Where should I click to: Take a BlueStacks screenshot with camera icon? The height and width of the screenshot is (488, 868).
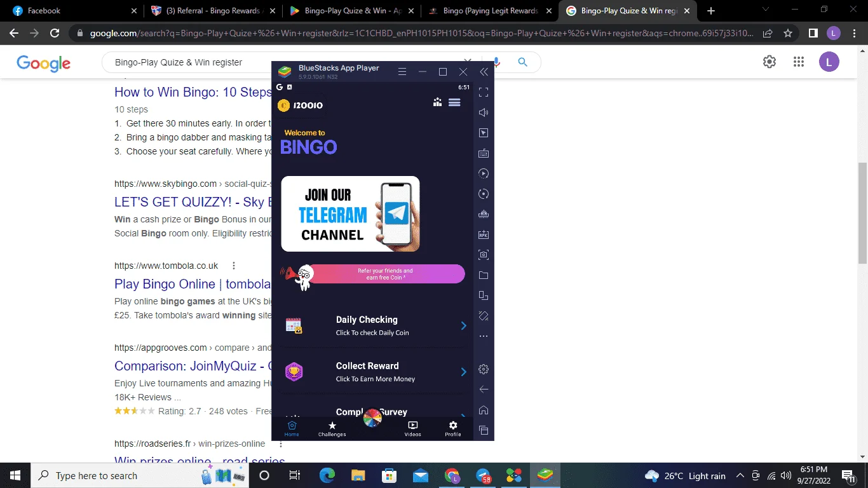point(484,255)
